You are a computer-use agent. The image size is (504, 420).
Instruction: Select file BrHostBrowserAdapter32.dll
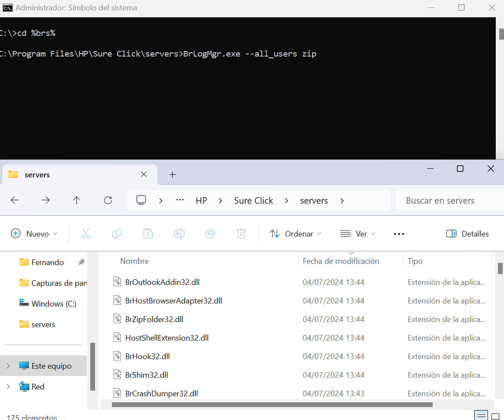pyautogui.click(x=174, y=300)
